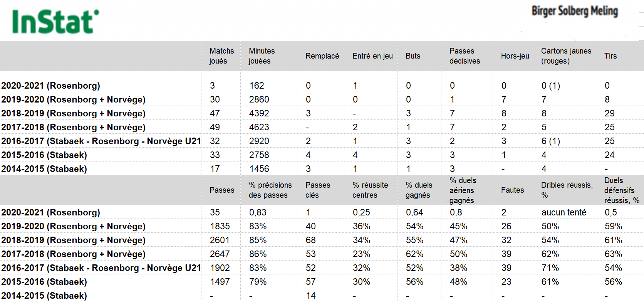Select the 2020-2021 (Rosenborg) row in top table
This screenshot has width=644, height=301.
322,86
